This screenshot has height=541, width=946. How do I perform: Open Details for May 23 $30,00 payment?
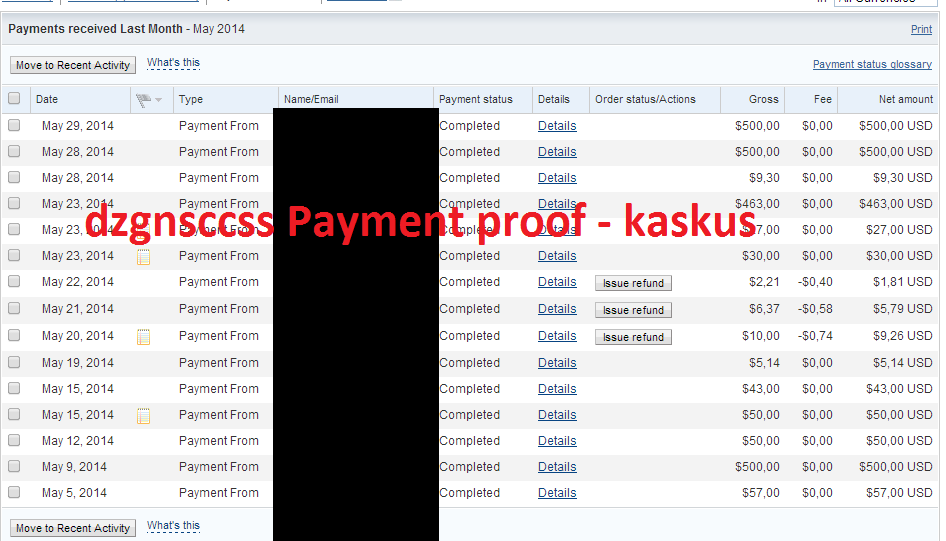tap(557, 256)
